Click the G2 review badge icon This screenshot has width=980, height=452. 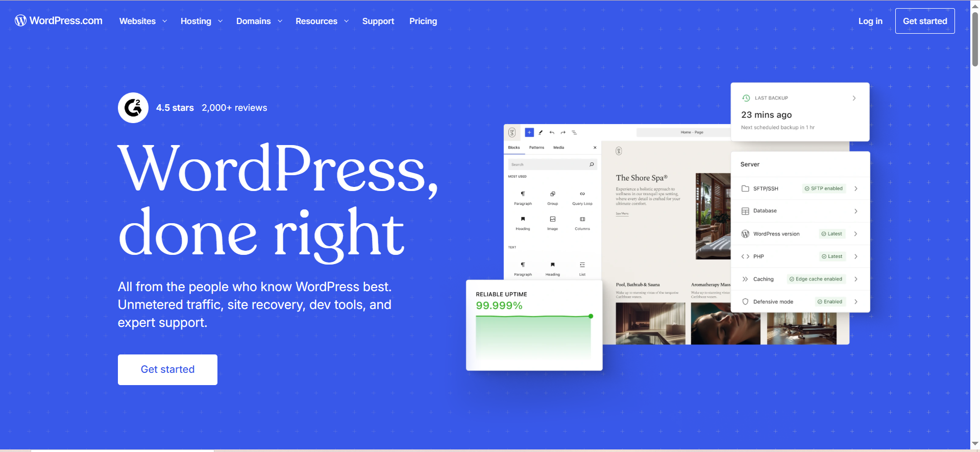pos(133,108)
